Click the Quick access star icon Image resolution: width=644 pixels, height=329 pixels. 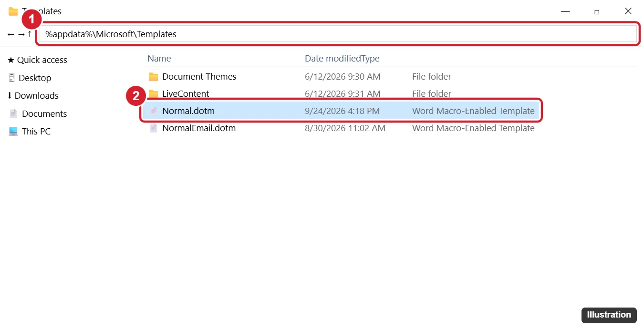[x=11, y=60]
